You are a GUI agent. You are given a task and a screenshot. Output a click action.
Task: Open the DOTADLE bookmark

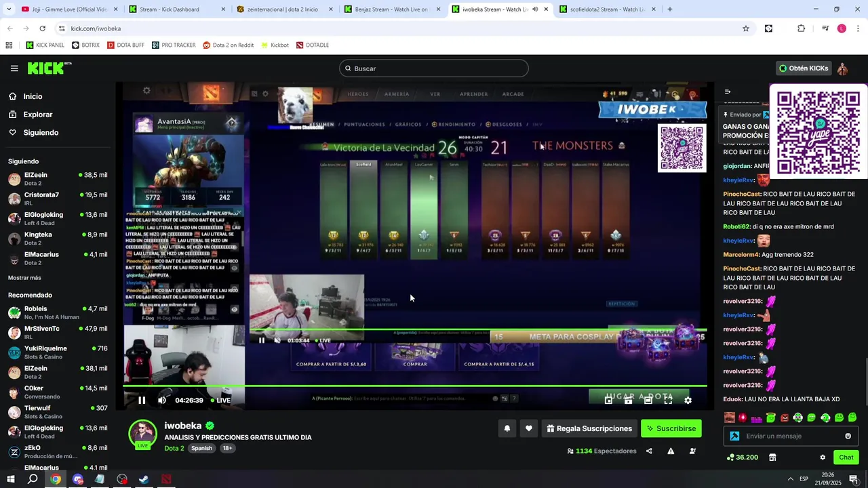(x=312, y=45)
